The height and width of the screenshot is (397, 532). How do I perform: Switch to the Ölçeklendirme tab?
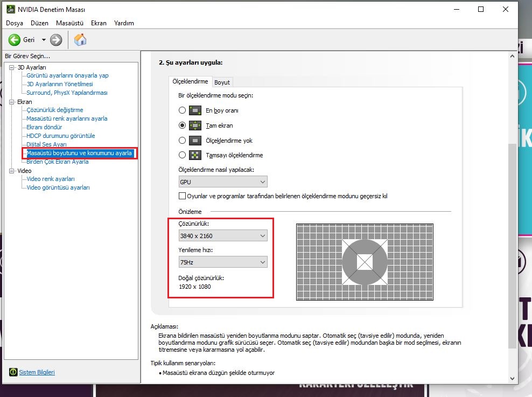tap(190, 81)
